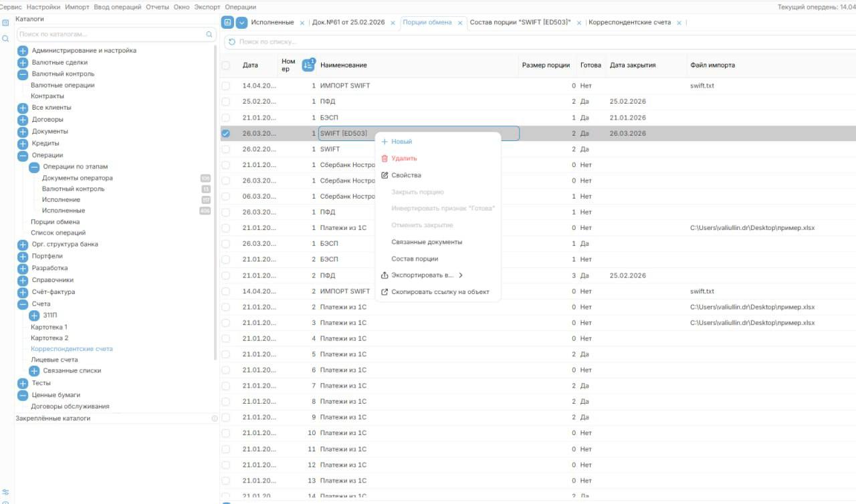The image size is (856, 504).
Task: Click "Удалить" in the context menu
Action: click(404, 158)
